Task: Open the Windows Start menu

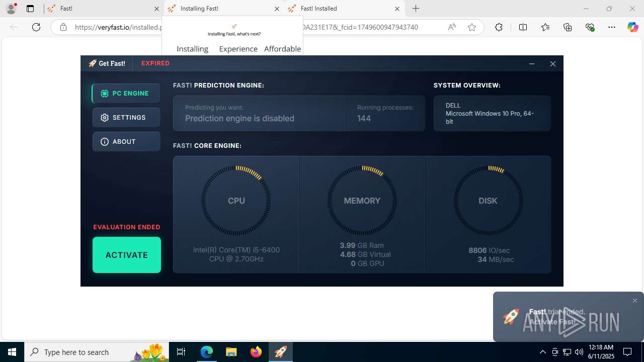Action: [12, 352]
